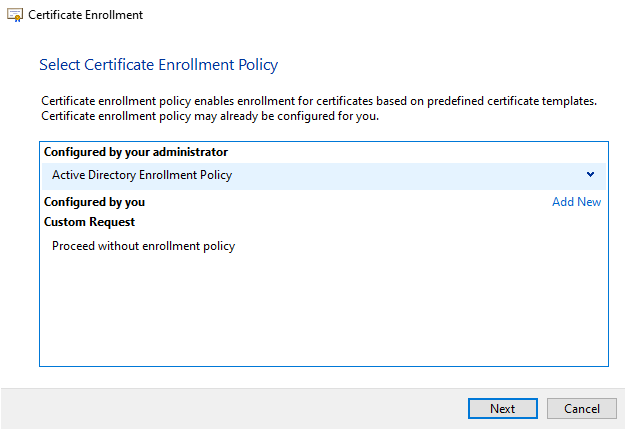Viewport: 625px width, 429px height.
Task: Click the Select Certificate Enrollment Policy heading
Action: click(159, 65)
